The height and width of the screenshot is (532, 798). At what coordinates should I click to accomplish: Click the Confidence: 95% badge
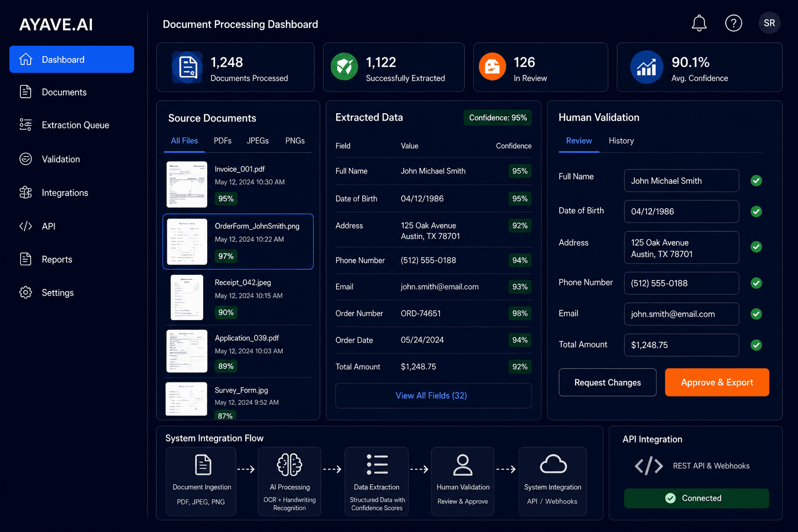pyautogui.click(x=498, y=118)
